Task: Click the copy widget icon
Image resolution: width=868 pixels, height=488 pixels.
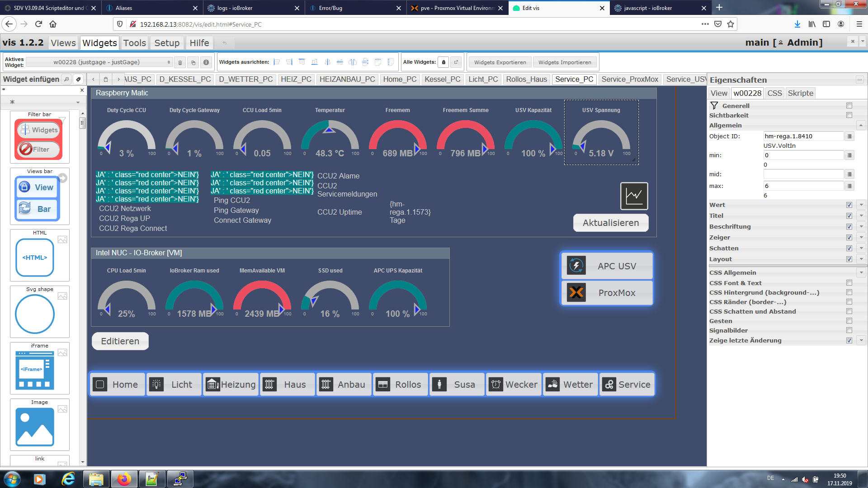Action: click(x=193, y=63)
